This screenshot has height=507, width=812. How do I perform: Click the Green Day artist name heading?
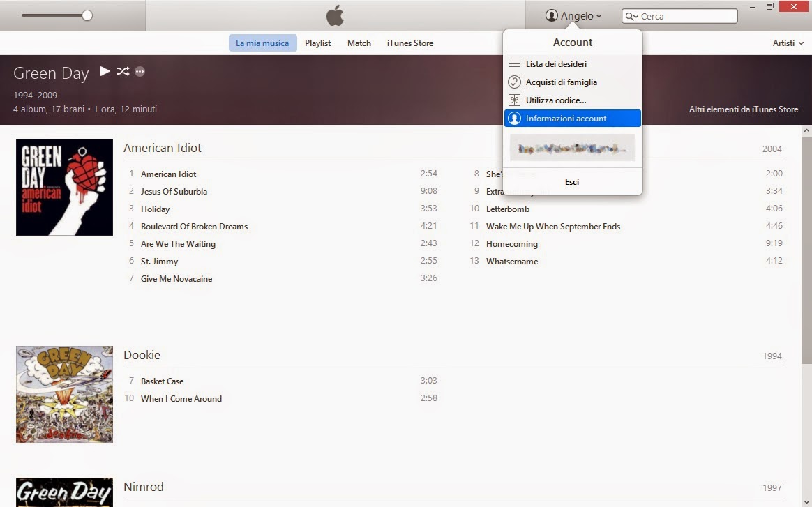pyautogui.click(x=51, y=73)
